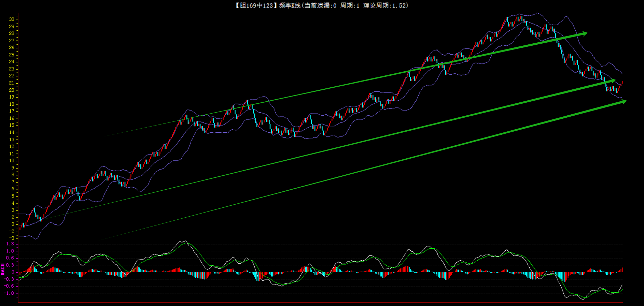Image resolution: width=644 pixels, height=306 pixels.
Task: Click the 5 label on the price axis
Action: tap(13, 196)
